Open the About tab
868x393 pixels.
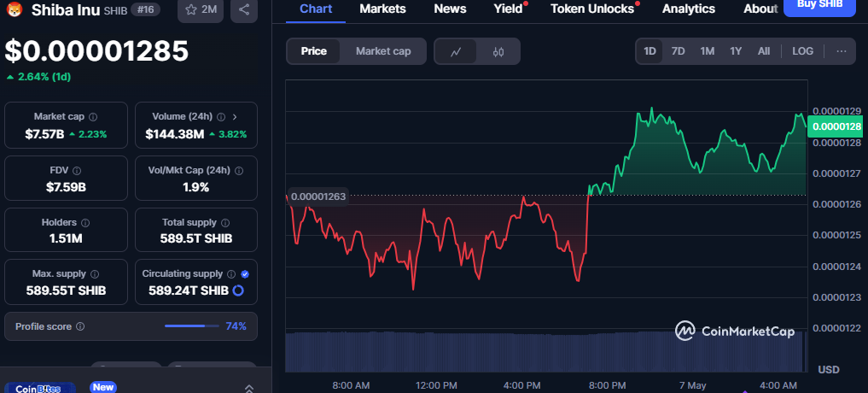pos(760,9)
